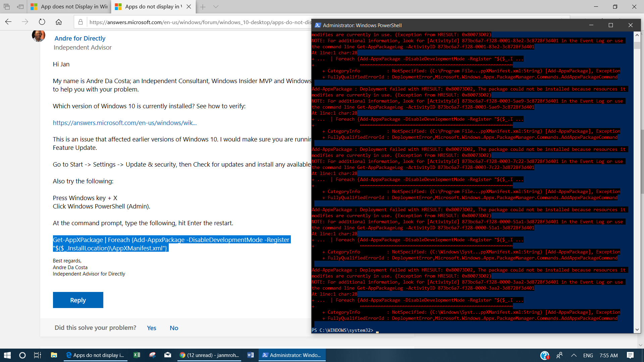Open Action Center notifications
Viewport: 644px width, 362px height.
[x=630, y=355]
